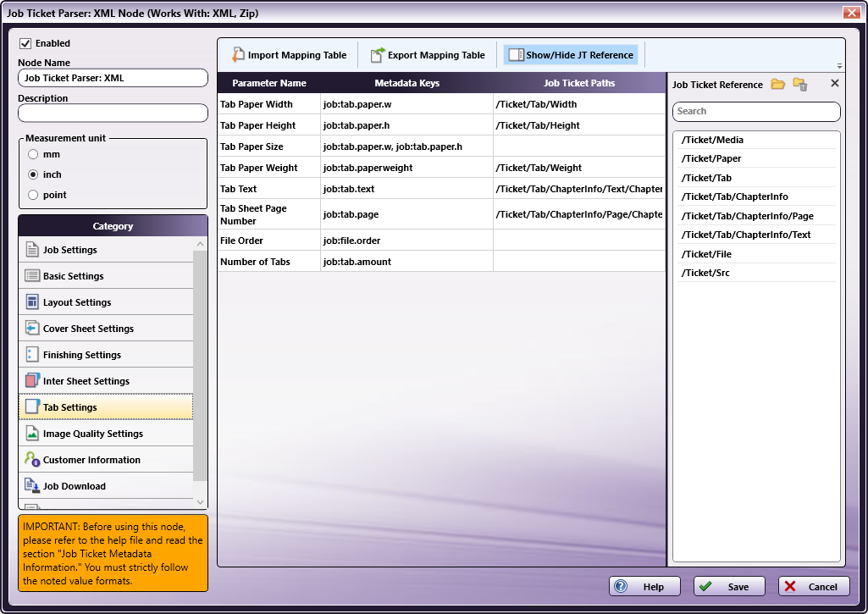Screen dimensions: 868x614
Task: Click the empty path cell for File Order
Action: [579, 241]
